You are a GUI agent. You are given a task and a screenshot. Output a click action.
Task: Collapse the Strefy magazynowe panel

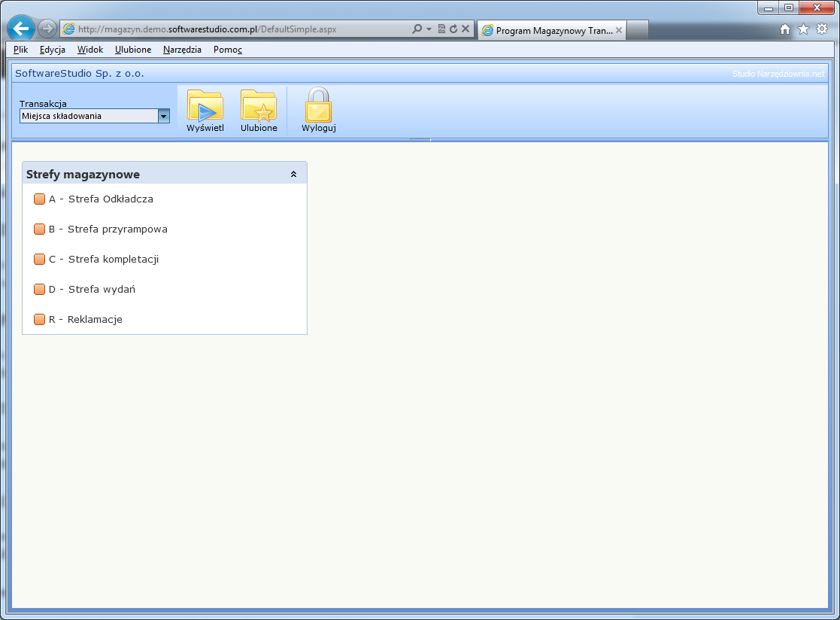(x=293, y=175)
